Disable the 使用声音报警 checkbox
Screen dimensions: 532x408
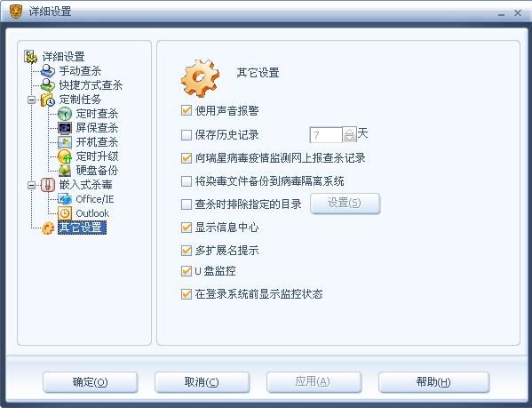click(x=187, y=110)
